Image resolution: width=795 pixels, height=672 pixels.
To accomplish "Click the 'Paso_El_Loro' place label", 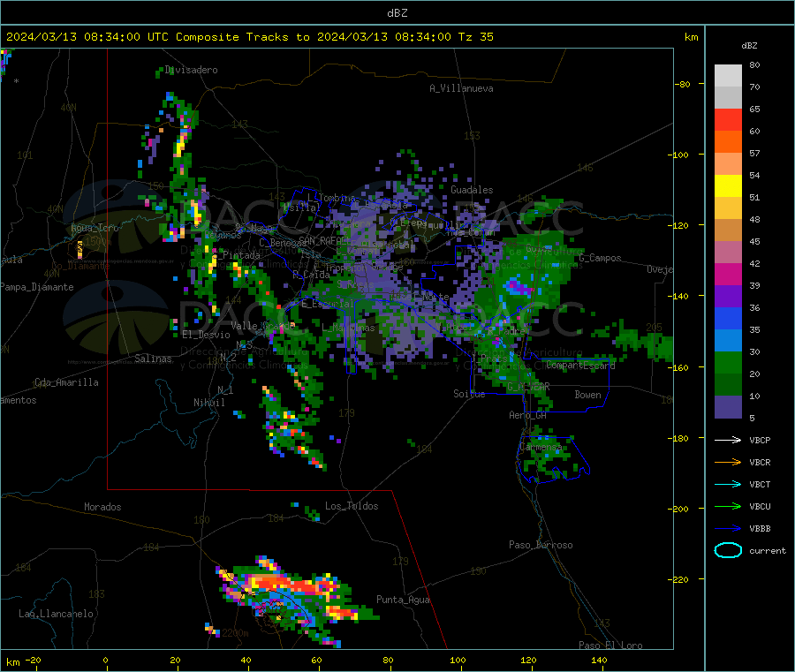I will click(x=610, y=646).
